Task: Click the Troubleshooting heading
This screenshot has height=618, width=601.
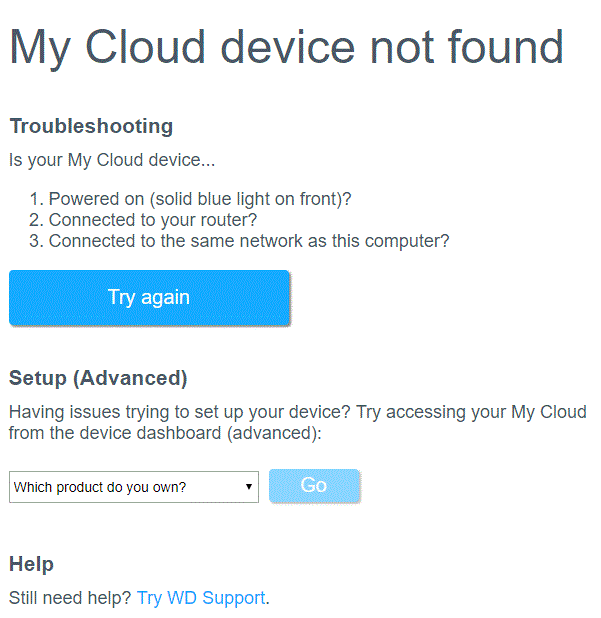Action: (91, 126)
